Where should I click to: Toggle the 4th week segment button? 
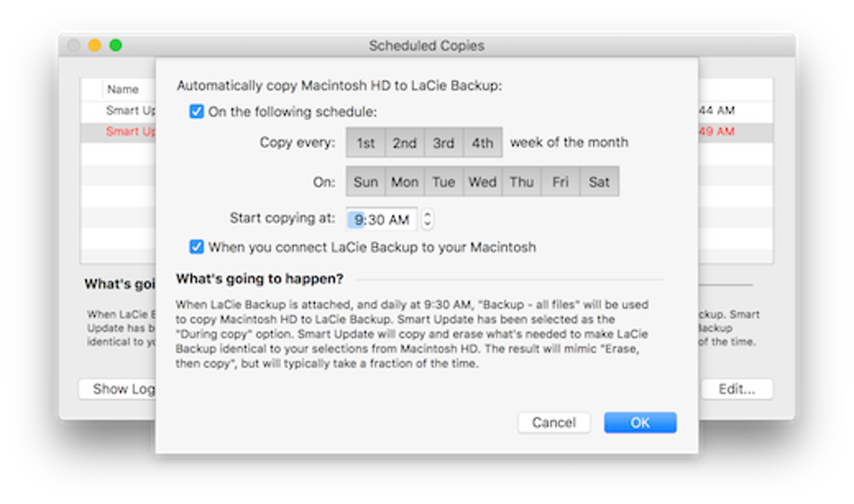coord(482,143)
